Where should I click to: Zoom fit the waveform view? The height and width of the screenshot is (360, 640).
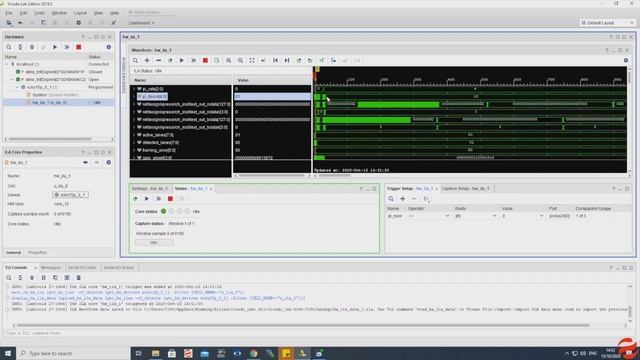[x=252, y=60]
